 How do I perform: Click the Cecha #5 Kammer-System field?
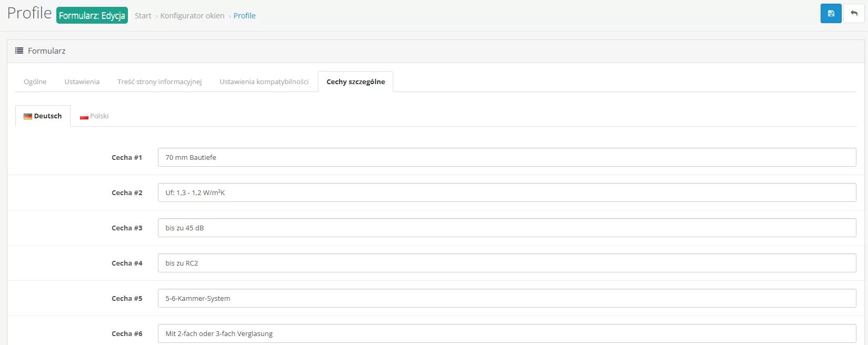click(506, 298)
